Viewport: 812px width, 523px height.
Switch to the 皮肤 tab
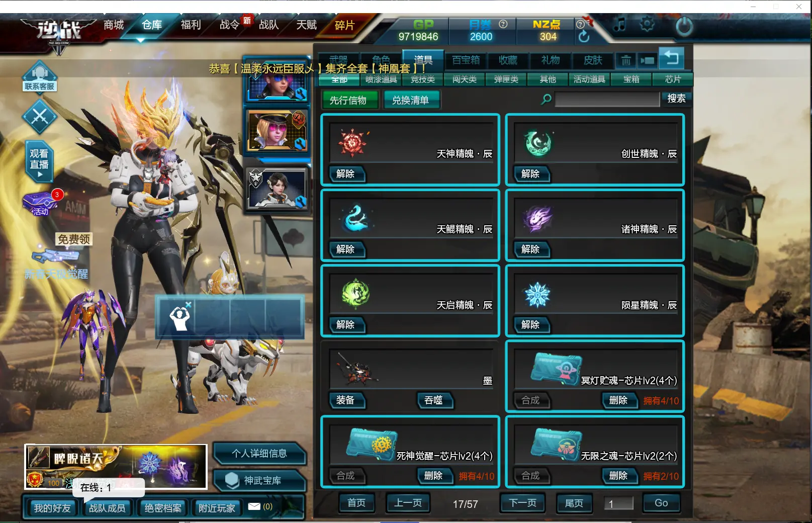coord(592,60)
